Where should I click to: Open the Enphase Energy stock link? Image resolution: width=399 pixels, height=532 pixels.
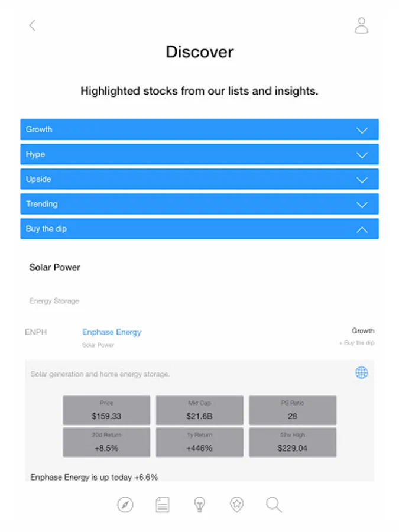point(112,332)
